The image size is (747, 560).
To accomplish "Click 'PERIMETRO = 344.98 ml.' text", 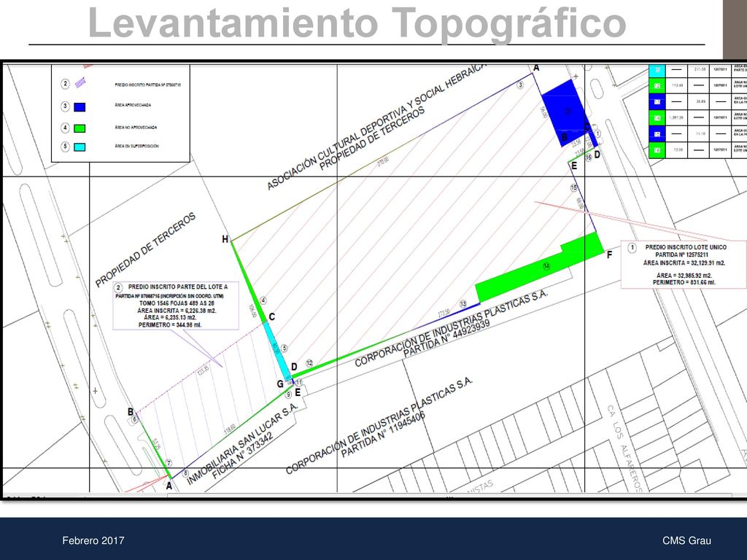I will tap(169, 324).
